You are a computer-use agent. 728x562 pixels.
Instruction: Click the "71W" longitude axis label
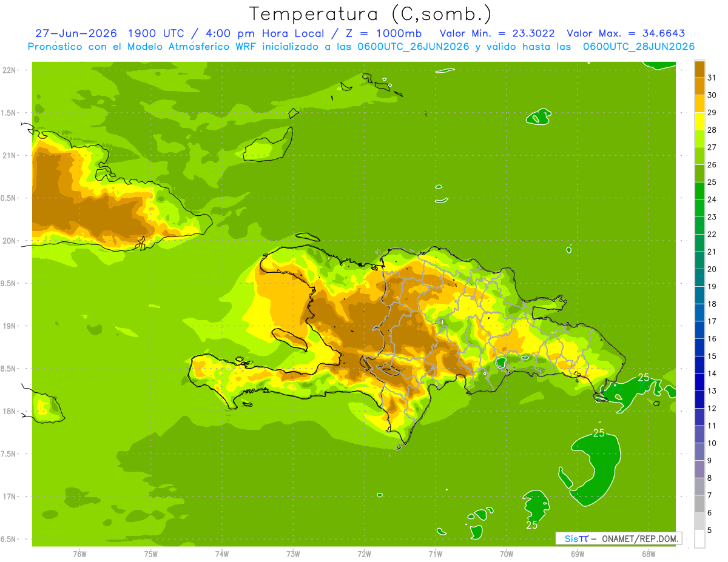[x=435, y=554]
